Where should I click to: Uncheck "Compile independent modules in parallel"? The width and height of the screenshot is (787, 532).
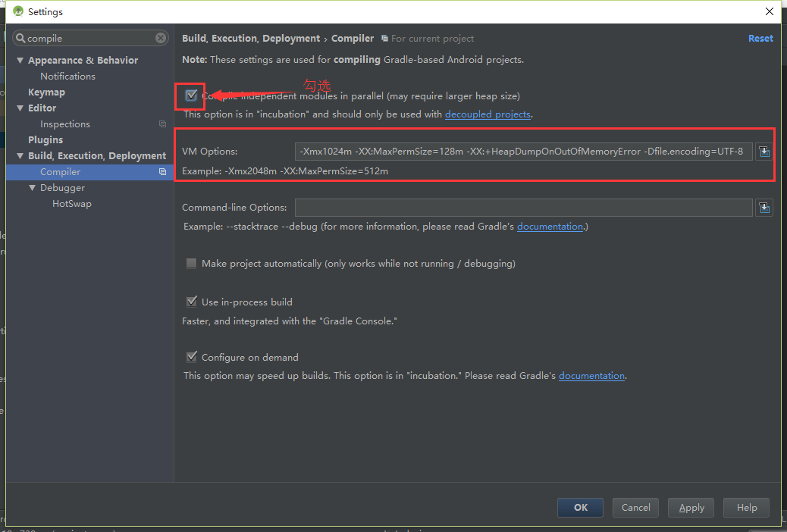coord(190,95)
